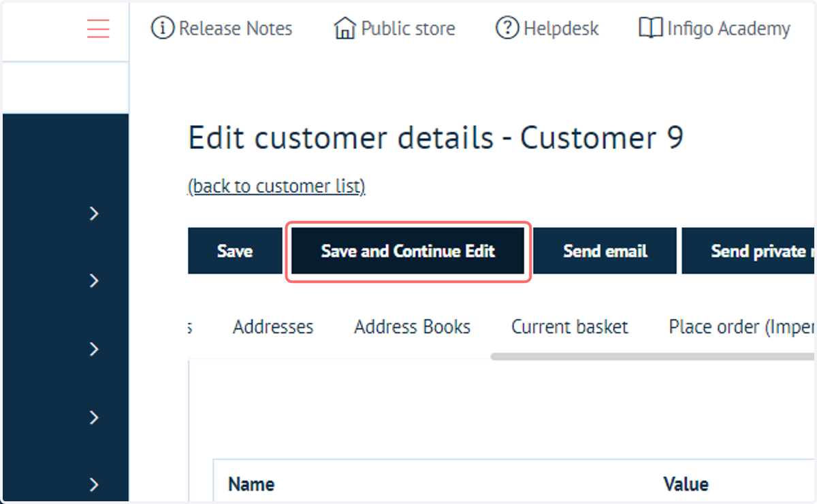
Task: Click the Helpdesk question mark icon
Action: [507, 29]
